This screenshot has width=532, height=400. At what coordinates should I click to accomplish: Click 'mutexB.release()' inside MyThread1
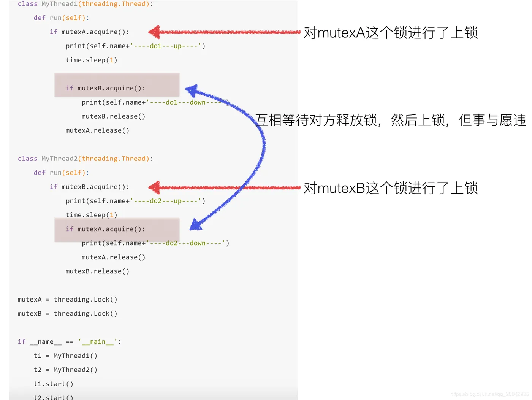click(x=113, y=116)
